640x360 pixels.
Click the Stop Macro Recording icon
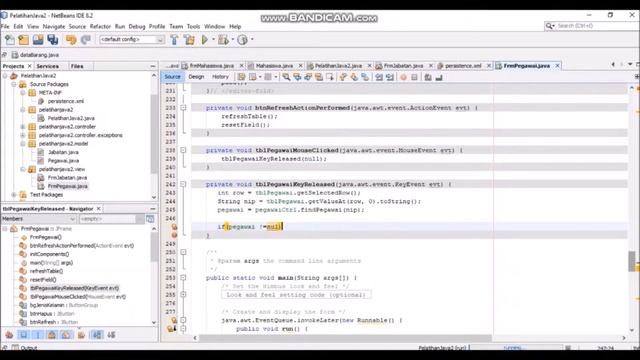point(414,77)
